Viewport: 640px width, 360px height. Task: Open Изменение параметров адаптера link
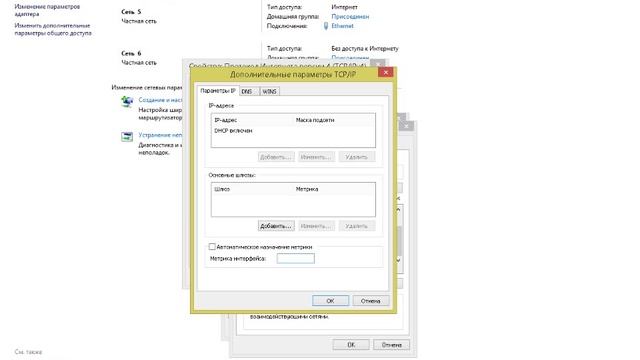47,10
